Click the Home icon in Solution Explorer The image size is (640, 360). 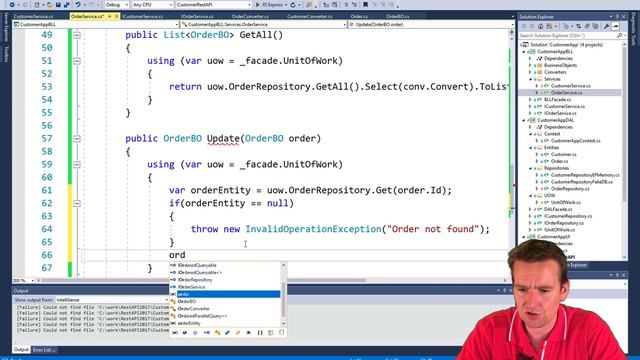pos(540,26)
